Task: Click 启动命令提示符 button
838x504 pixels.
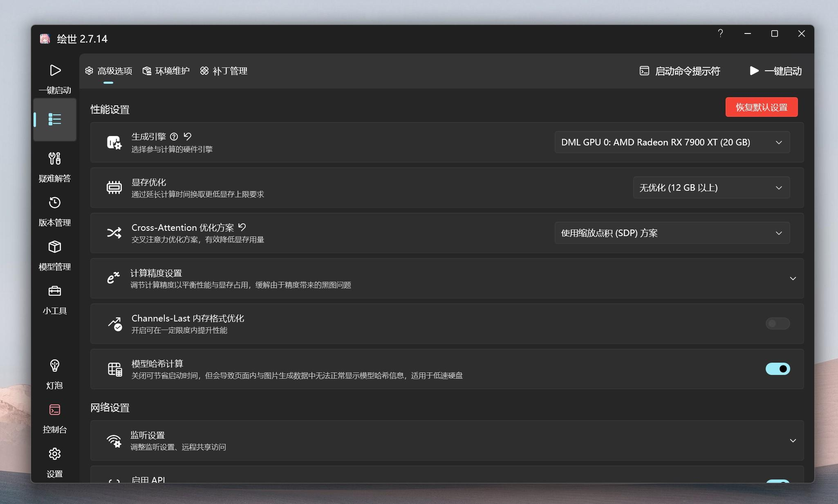Action: [680, 71]
